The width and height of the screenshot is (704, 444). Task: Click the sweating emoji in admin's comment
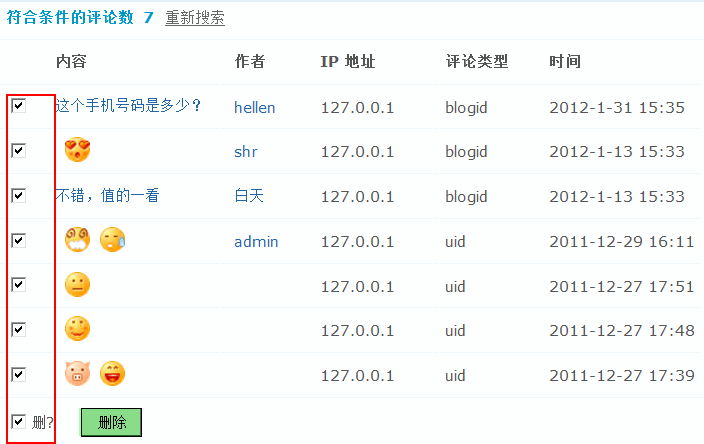tap(112, 239)
